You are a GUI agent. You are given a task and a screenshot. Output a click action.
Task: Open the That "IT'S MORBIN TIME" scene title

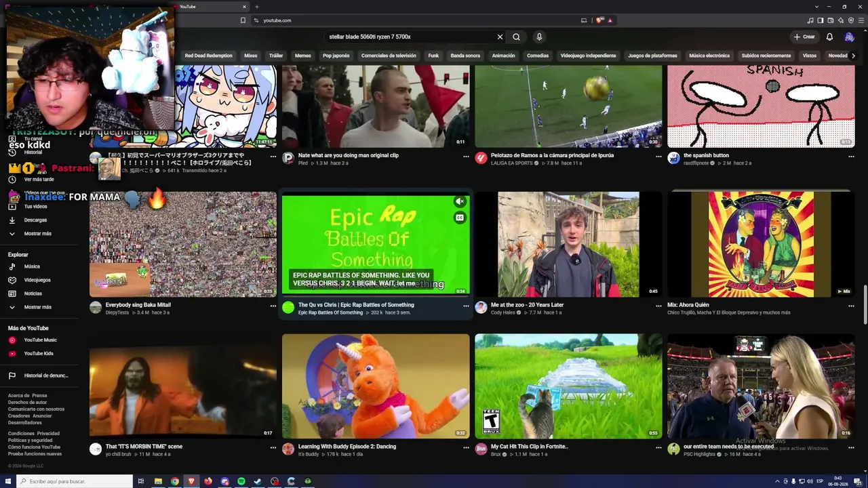coord(144,447)
